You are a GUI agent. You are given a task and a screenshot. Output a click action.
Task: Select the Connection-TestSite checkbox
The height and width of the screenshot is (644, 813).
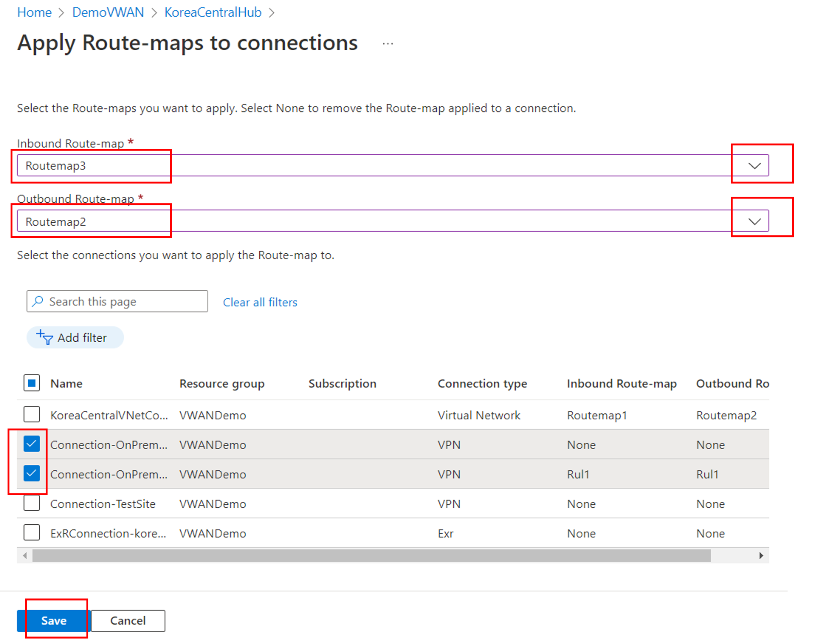(32, 503)
